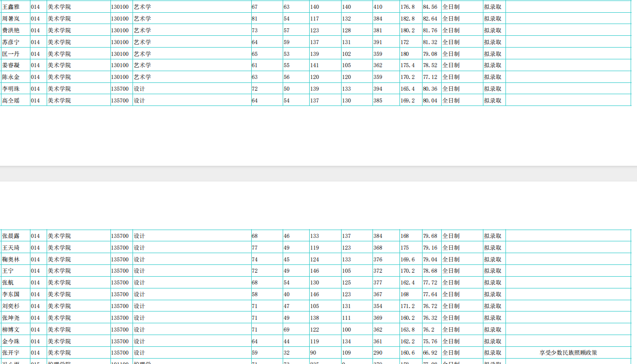
Task: Click 设计 in 张航's row
Action: coord(139,283)
